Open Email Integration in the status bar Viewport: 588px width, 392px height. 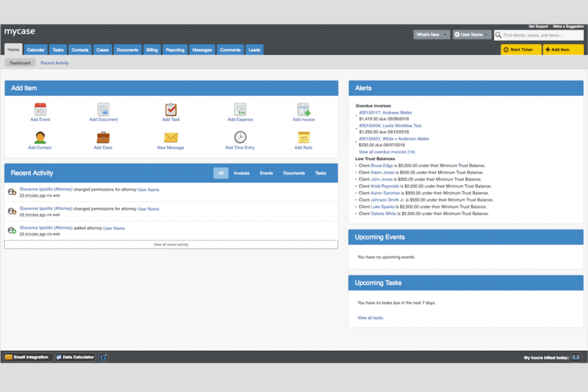click(27, 357)
